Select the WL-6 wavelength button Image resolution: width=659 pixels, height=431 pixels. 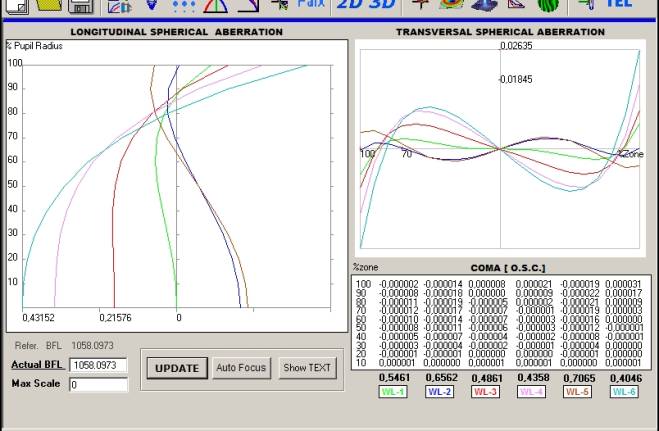pos(625,392)
